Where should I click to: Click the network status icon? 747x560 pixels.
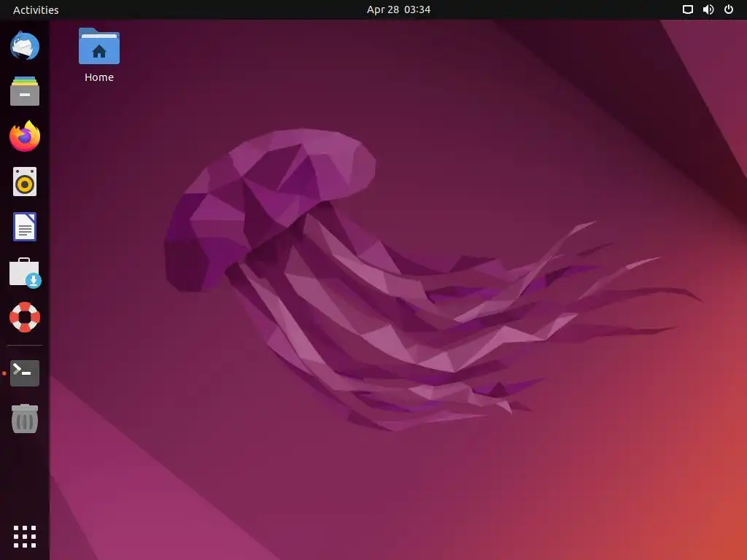coord(687,9)
